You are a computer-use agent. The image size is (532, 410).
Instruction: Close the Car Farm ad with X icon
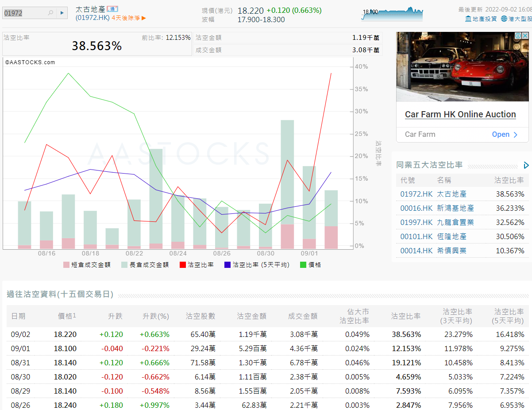pos(525,35)
